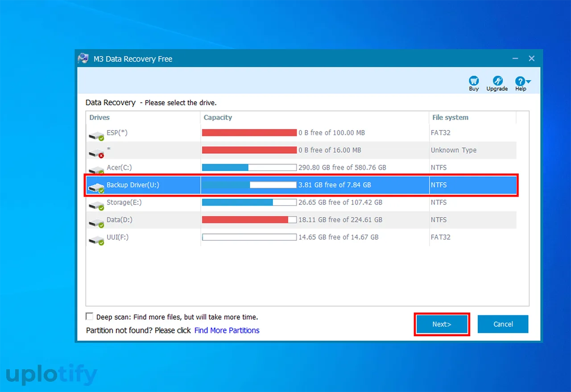Click NTFS cell in Backup Driver(U:) row
This screenshot has height=392, width=571.
click(439, 185)
